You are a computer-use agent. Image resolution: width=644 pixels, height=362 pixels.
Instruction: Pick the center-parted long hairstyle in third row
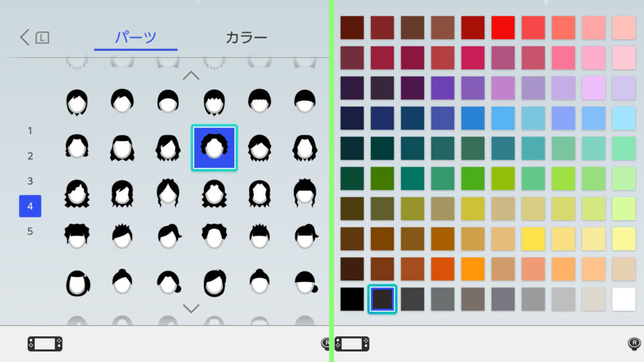[x=168, y=192]
